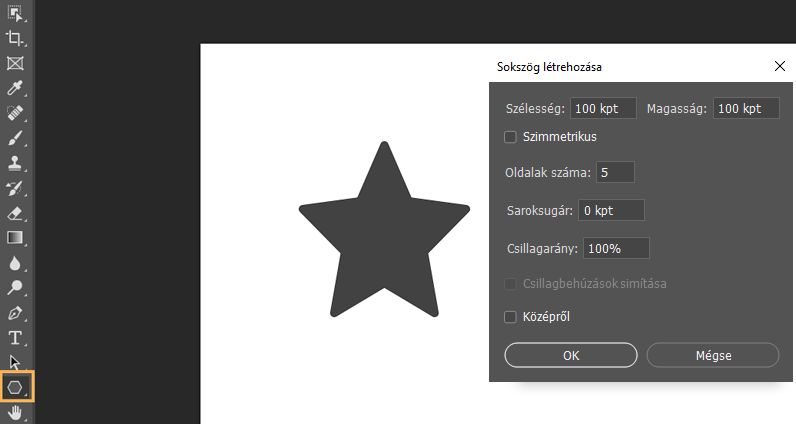Screen dimensions: 796x424
Task: Select the Spot Healing Brush tool
Action: 15,113
